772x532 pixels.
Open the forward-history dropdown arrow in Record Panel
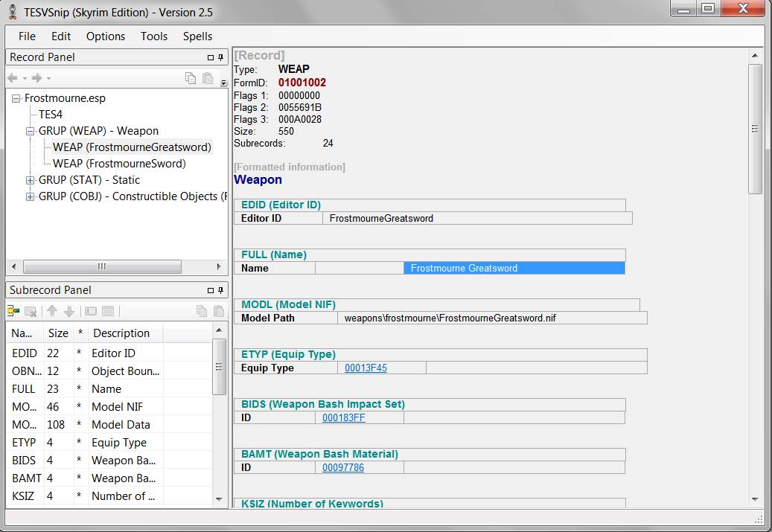(48, 78)
